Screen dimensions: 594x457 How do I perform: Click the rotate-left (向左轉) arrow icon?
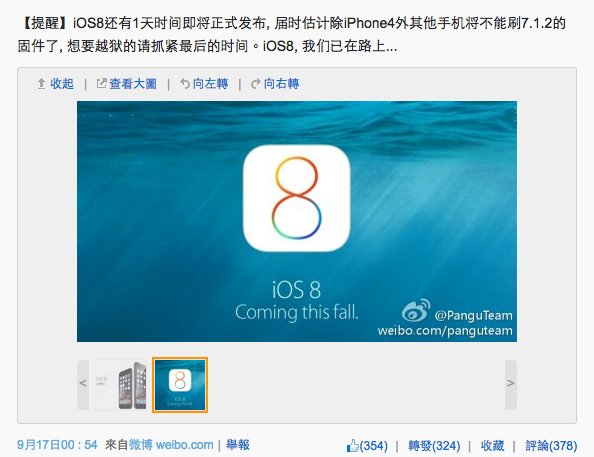pos(184,84)
